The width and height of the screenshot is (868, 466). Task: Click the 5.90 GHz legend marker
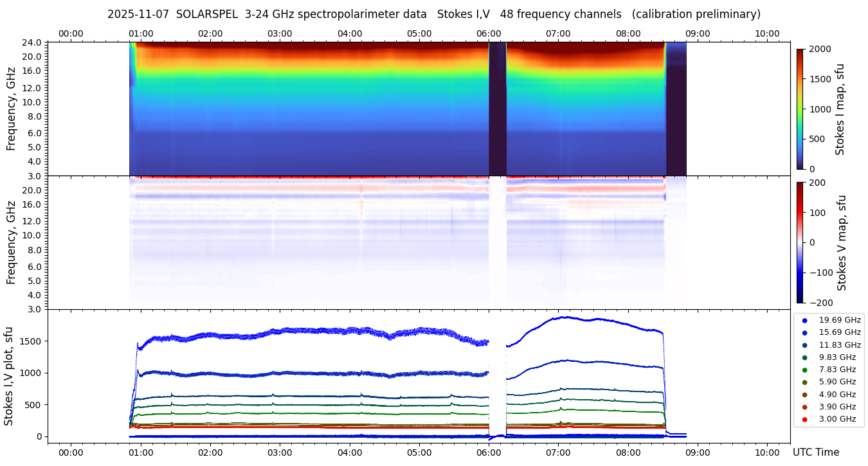(804, 382)
